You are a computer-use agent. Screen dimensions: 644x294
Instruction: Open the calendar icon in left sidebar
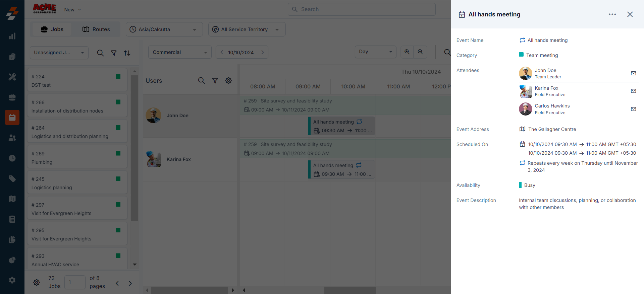click(12, 118)
